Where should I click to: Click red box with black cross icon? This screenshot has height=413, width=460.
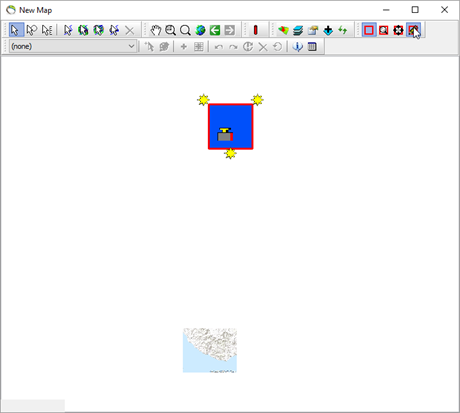pos(398,30)
